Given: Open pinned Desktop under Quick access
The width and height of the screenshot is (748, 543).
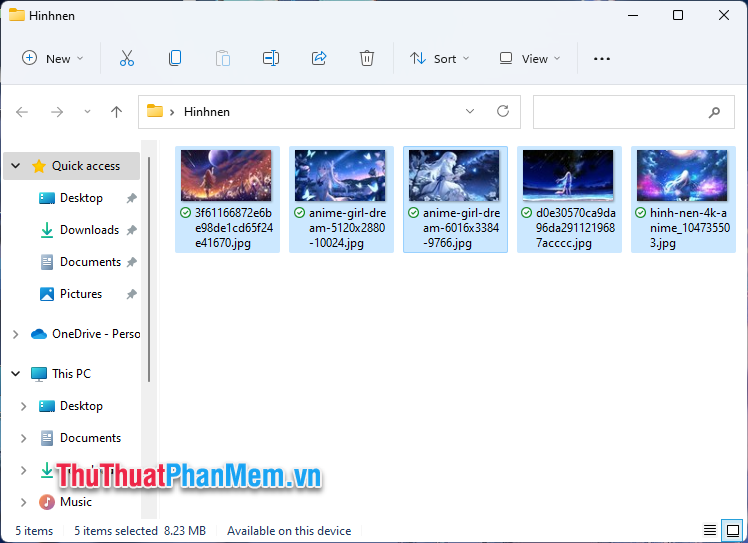Looking at the screenshot, I should (81, 198).
